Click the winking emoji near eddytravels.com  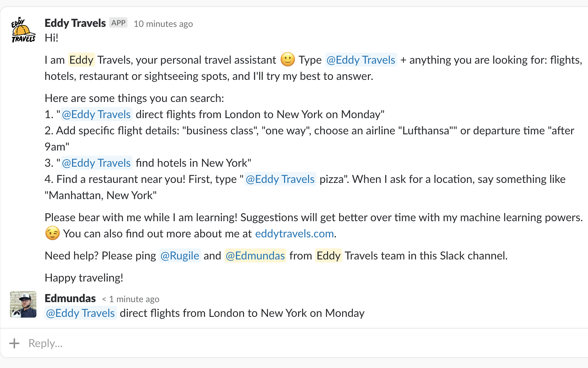52,233
